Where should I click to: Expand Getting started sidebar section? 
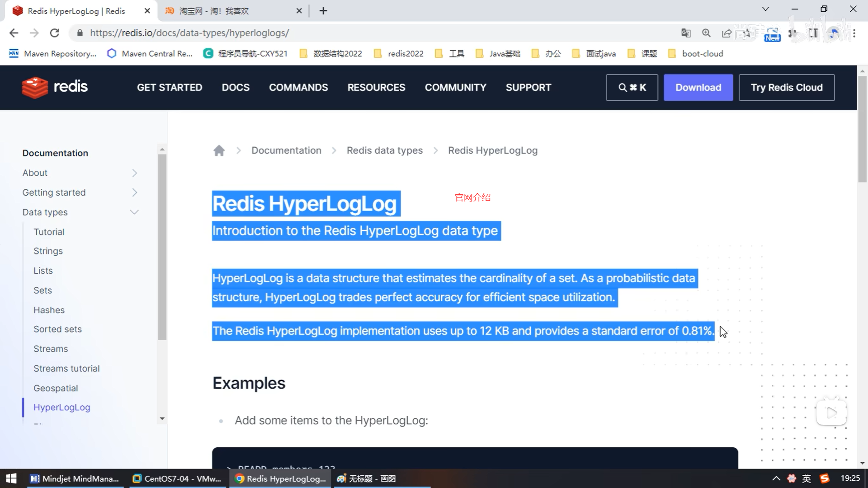coord(134,192)
